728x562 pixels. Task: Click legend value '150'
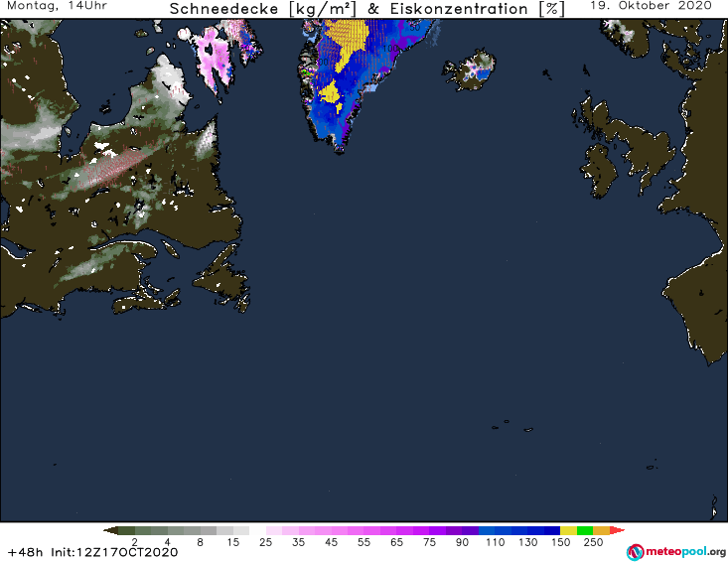pyautogui.click(x=560, y=542)
